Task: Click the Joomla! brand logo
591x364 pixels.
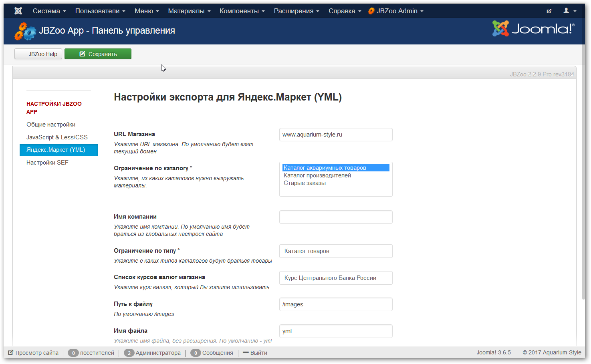Action: pyautogui.click(x=533, y=29)
